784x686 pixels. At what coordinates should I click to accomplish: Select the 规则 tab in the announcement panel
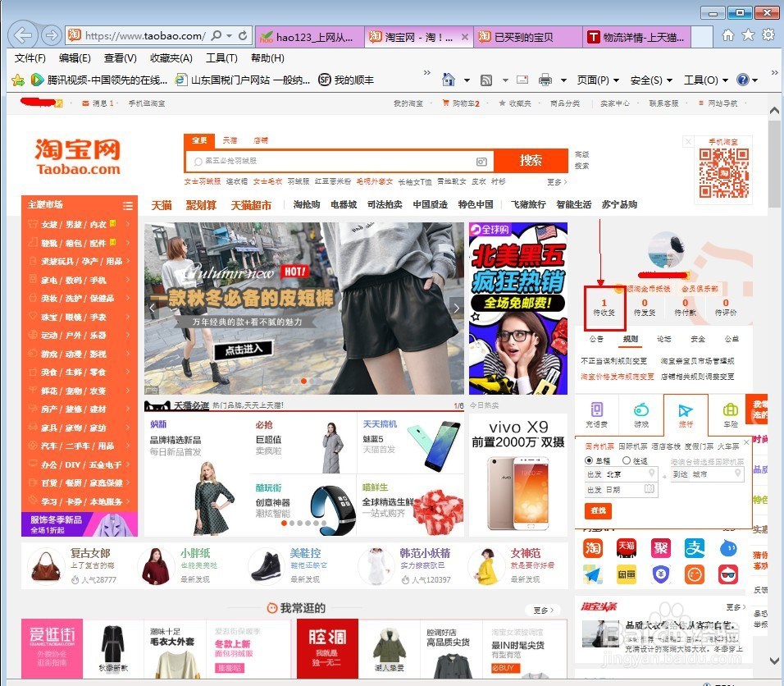[x=630, y=339]
